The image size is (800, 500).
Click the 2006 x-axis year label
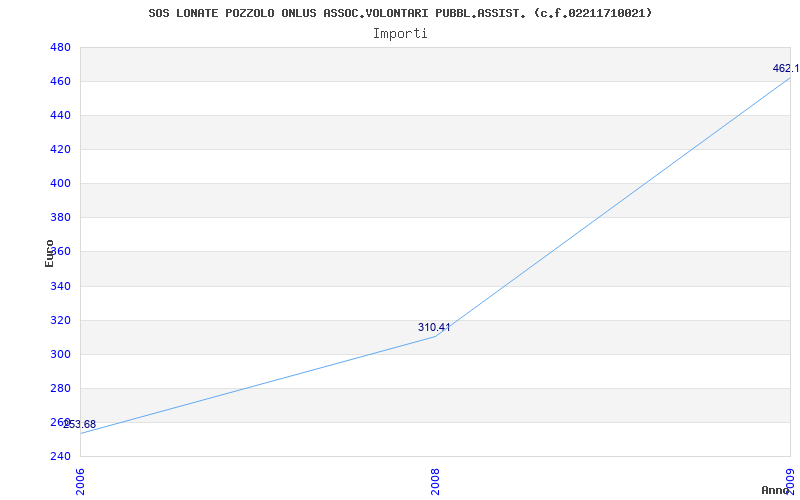point(81,482)
